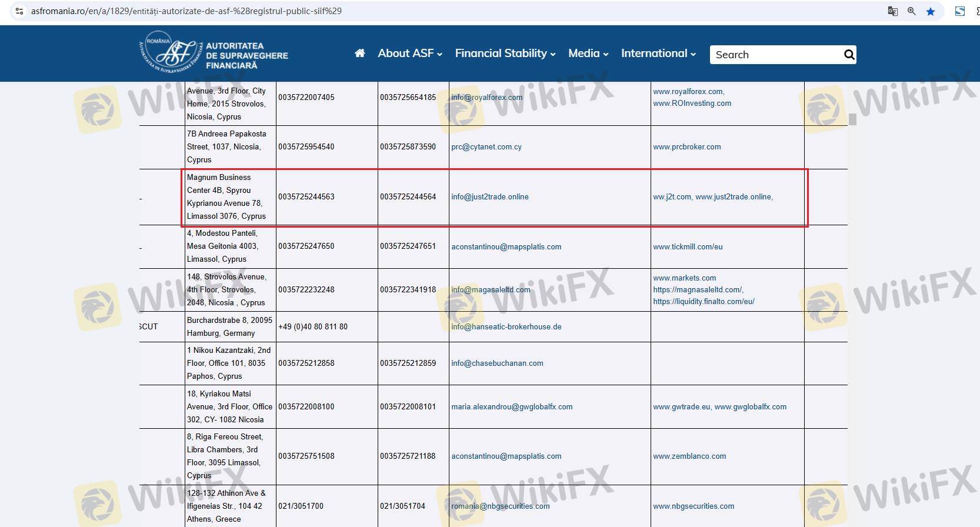980x527 pixels.
Task: Select fax number 0035725244564
Action: click(x=408, y=197)
